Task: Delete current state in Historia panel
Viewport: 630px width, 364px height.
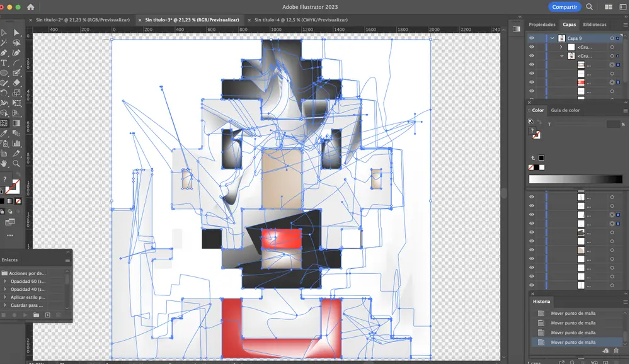Action: 616,351
